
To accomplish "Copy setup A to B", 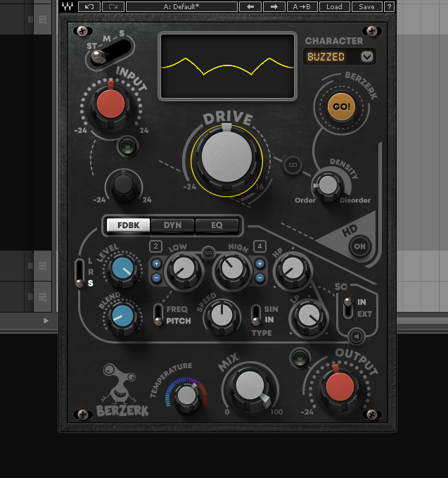I will tap(302, 7).
